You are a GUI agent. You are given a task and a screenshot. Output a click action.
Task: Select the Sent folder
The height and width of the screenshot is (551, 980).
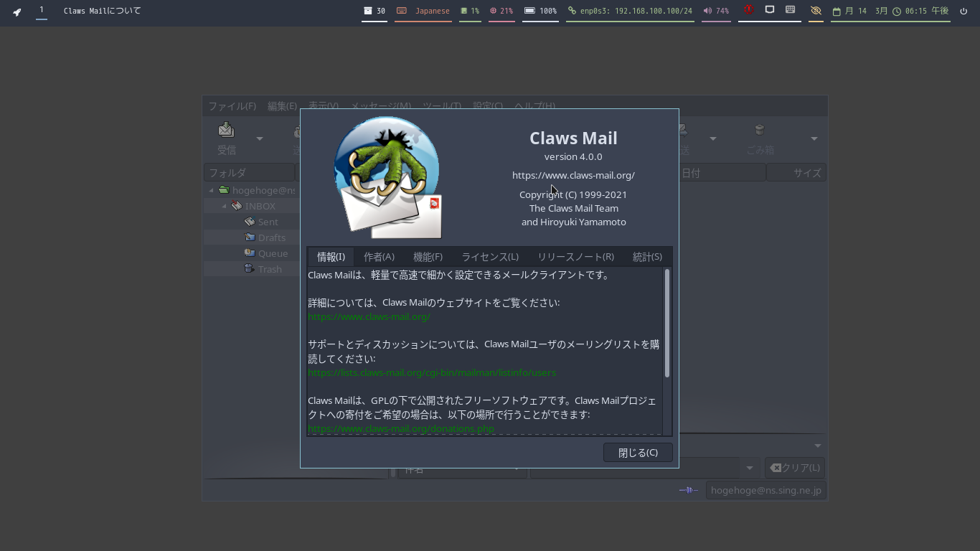[268, 222]
